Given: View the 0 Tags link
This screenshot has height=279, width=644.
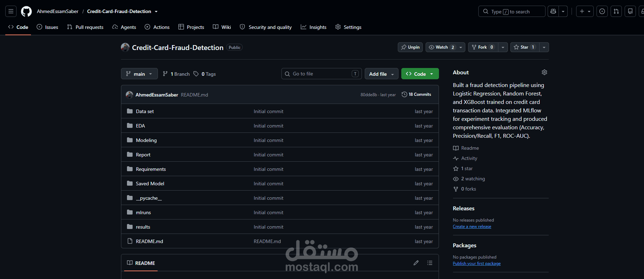Looking at the screenshot, I should click(x=205, y=74).
